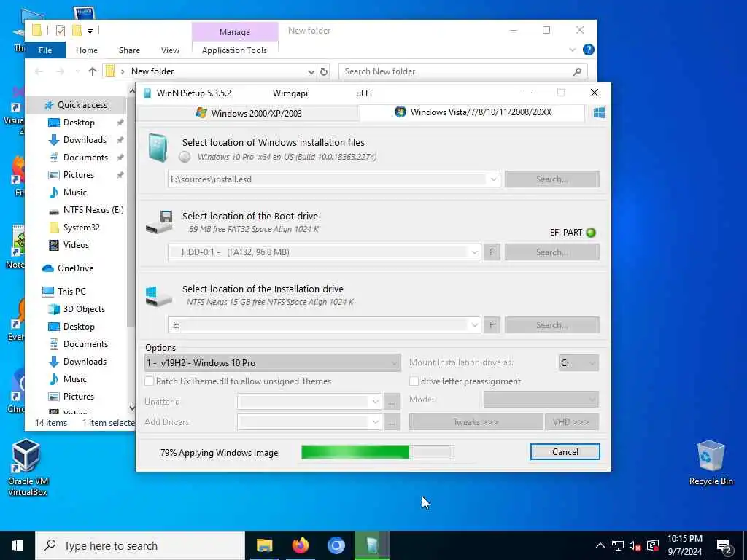The height and width of the screenshot is (560, 747).
Task: Open the E: installation drive dropdown
Action: pyautogui.click(x=474, y=324)
